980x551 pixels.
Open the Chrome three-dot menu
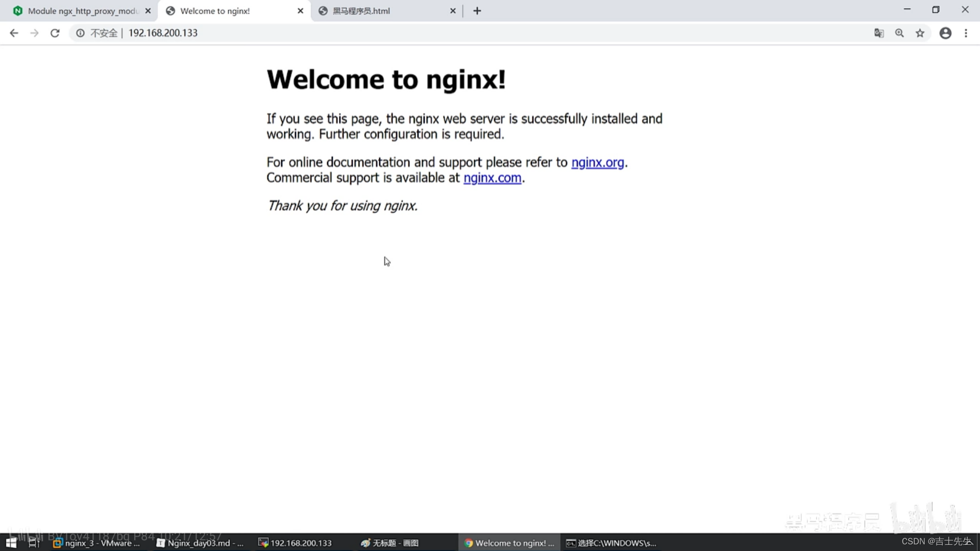tap(966, 33)
